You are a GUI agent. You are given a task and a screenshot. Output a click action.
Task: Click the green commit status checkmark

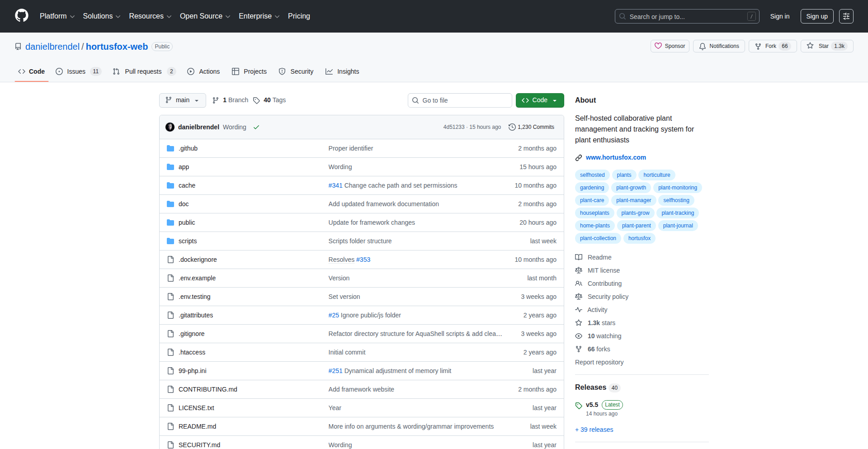(x=256, y=128)
